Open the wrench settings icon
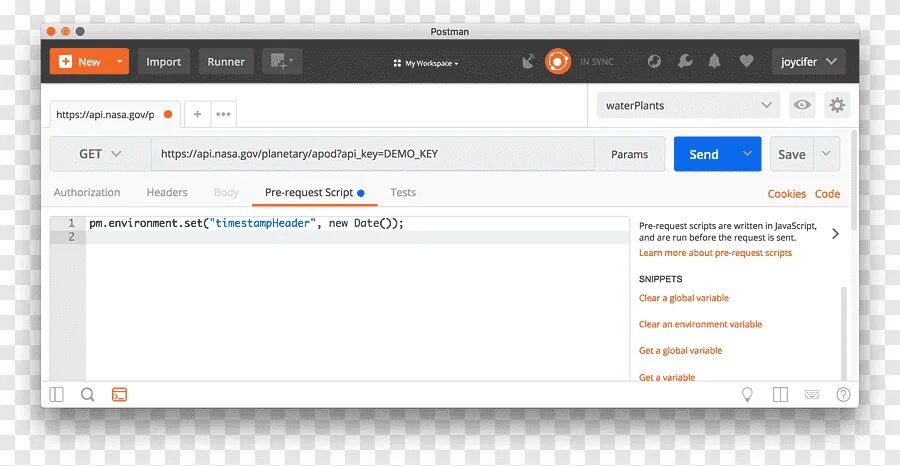900x466 pixels. (685, 61)
